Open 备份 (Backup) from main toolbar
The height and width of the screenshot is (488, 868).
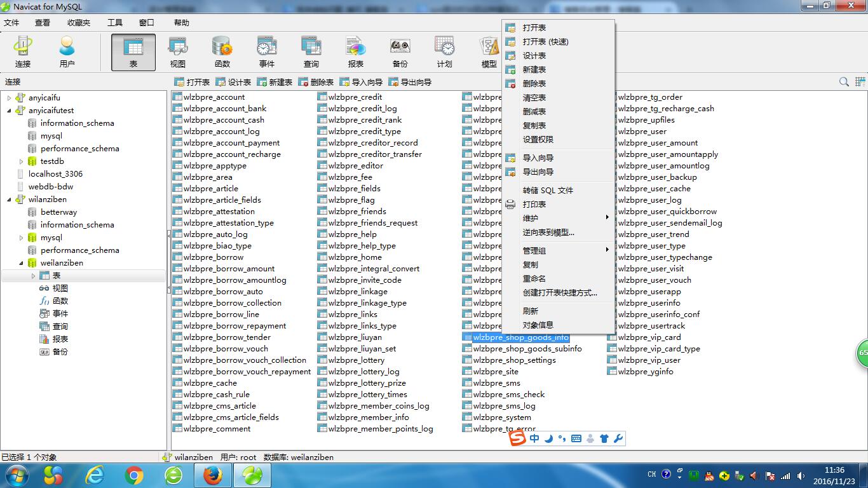pyautogui.click(x=400, y=52)
